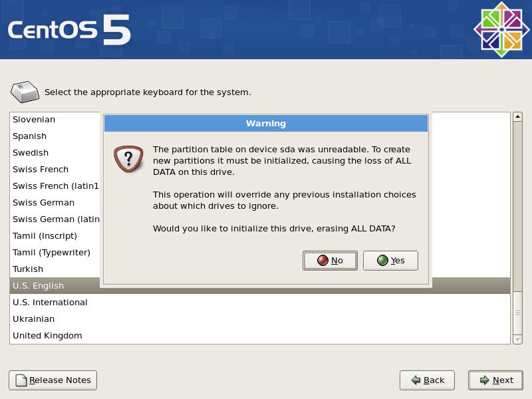Click the green Yes button icon
The image size is (532, 399).
(382, 261)
